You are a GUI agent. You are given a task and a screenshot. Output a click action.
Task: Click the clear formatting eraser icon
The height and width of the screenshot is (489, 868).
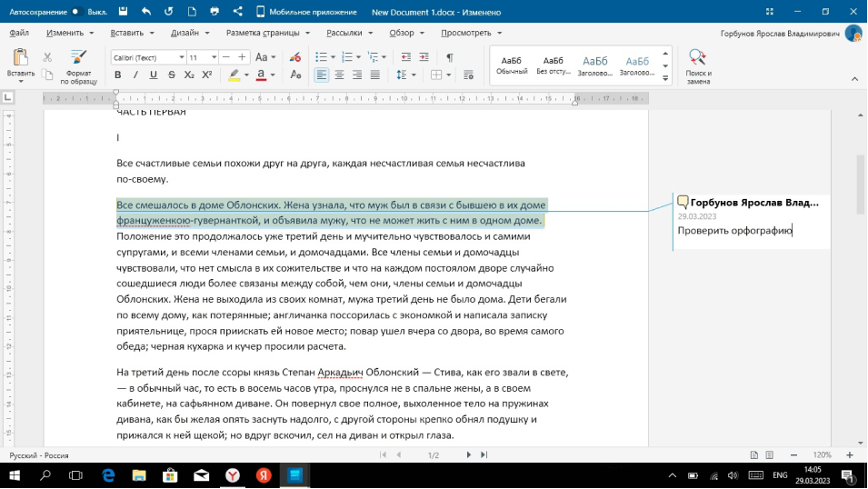(x=295, y=57)
